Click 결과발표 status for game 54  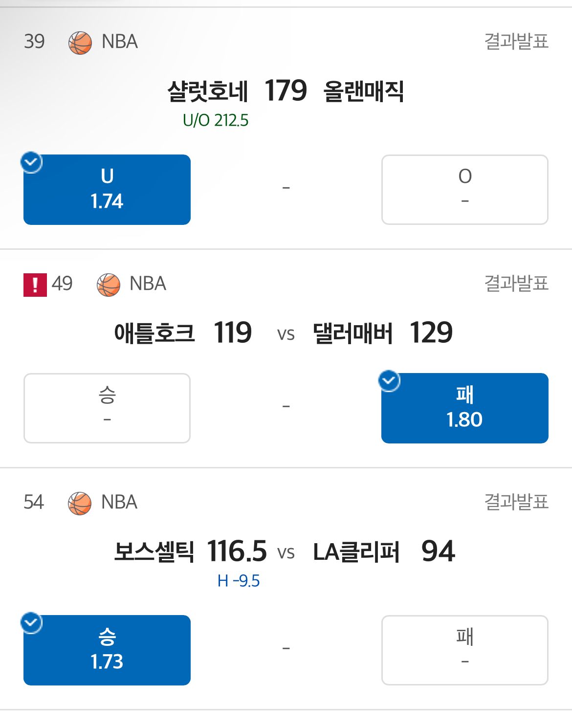[x=516, y=502]
